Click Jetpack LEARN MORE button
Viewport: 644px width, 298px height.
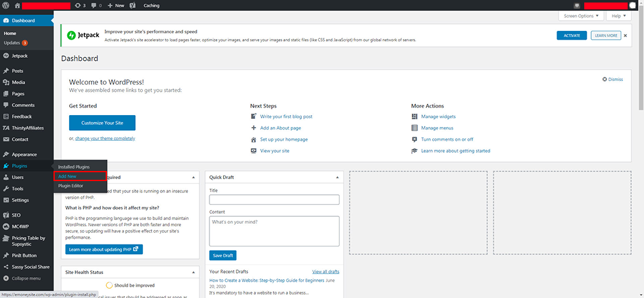click(x=606, y=36)
